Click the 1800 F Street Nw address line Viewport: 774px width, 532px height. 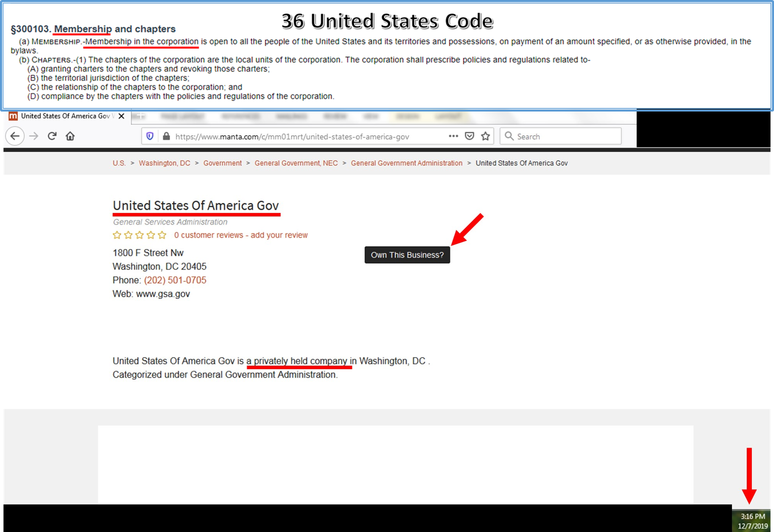[148, 253]
